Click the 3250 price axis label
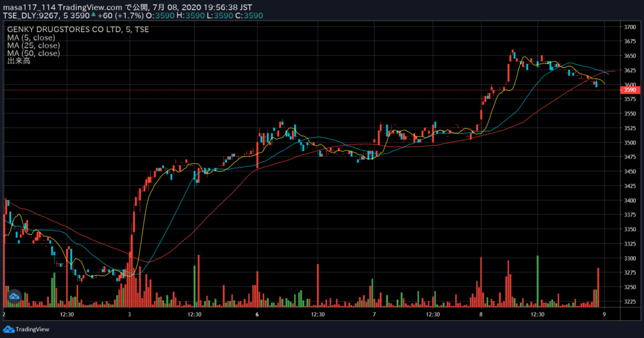This screenshot has height=338, width=644. coord(630,287)
